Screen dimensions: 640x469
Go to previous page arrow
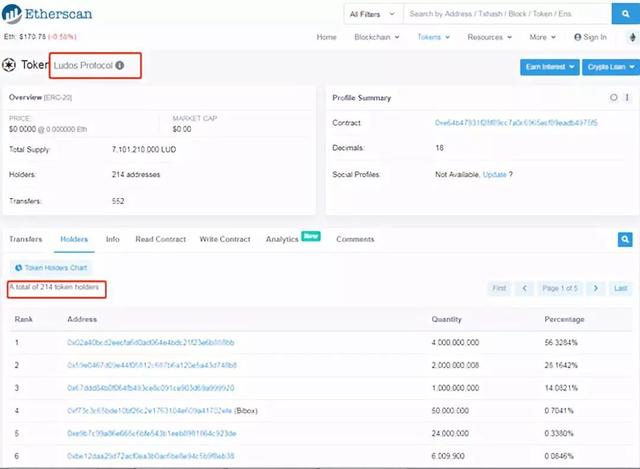(524, 288)
